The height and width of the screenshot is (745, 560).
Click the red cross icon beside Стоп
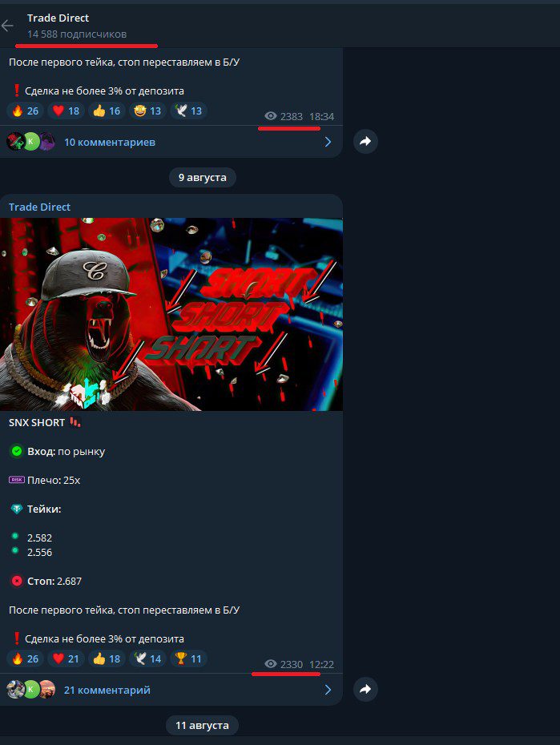pyautogui.click(x=17, y=581)
